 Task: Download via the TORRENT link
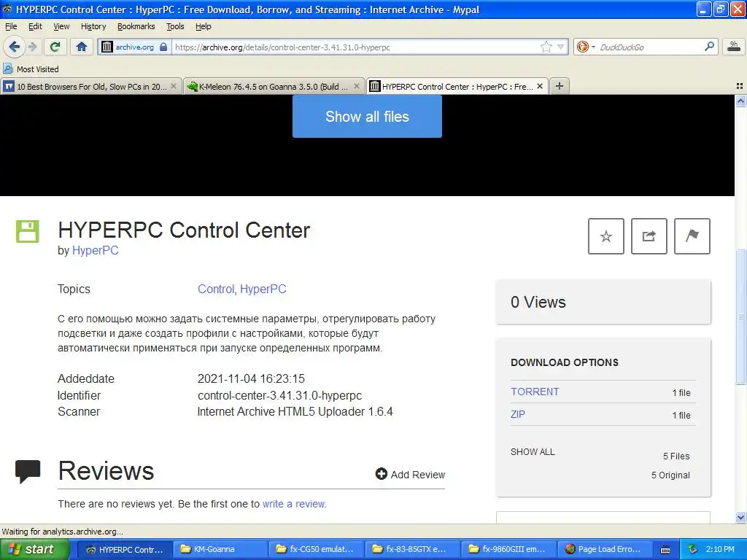[x=535, y=392]
